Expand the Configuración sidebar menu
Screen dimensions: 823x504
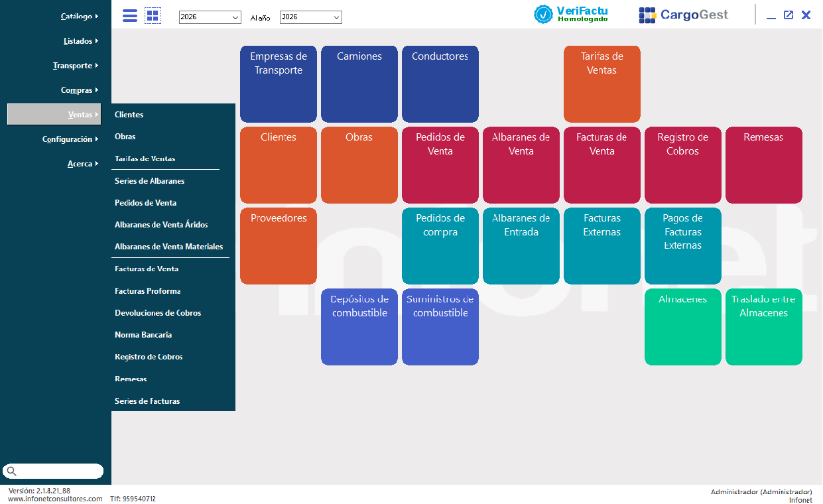(x=70, y=139)
